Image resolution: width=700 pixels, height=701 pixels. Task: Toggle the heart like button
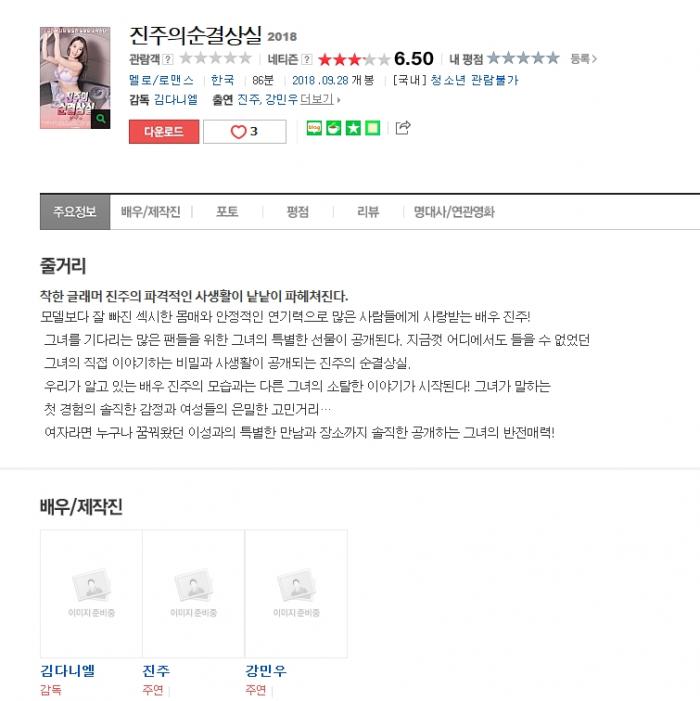pos(245,131)
